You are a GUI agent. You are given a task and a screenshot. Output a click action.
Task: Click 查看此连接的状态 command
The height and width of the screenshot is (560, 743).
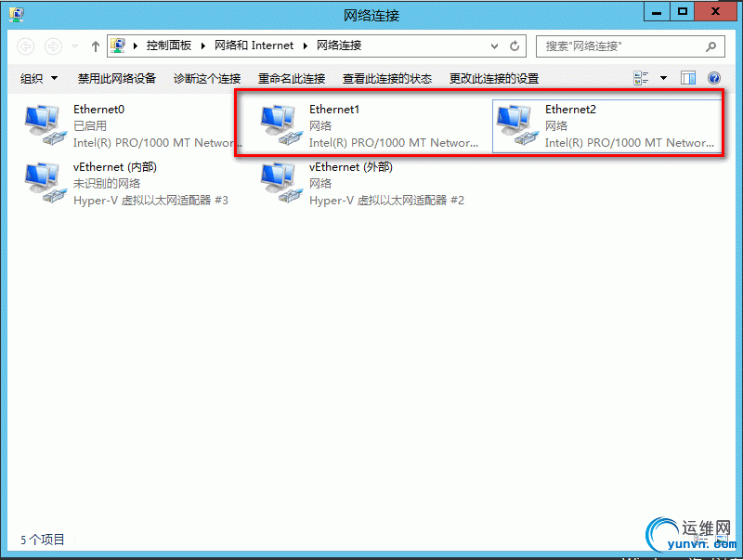pyautogui.click(x=387, y=78)
